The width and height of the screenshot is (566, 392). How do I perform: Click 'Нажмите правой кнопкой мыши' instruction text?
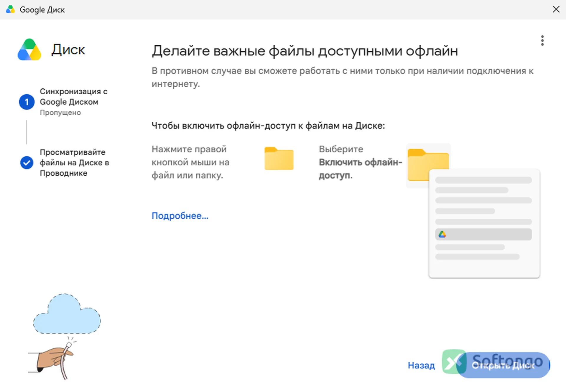click(x=190, y=162)
